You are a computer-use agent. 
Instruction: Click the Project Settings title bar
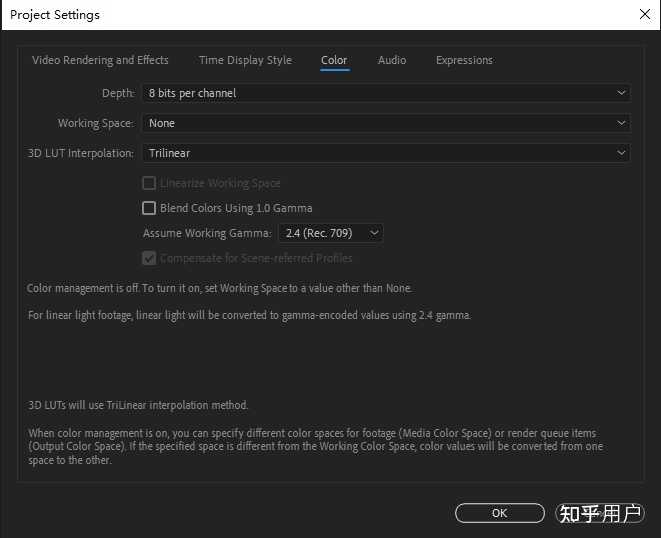(x=300, y=14)
